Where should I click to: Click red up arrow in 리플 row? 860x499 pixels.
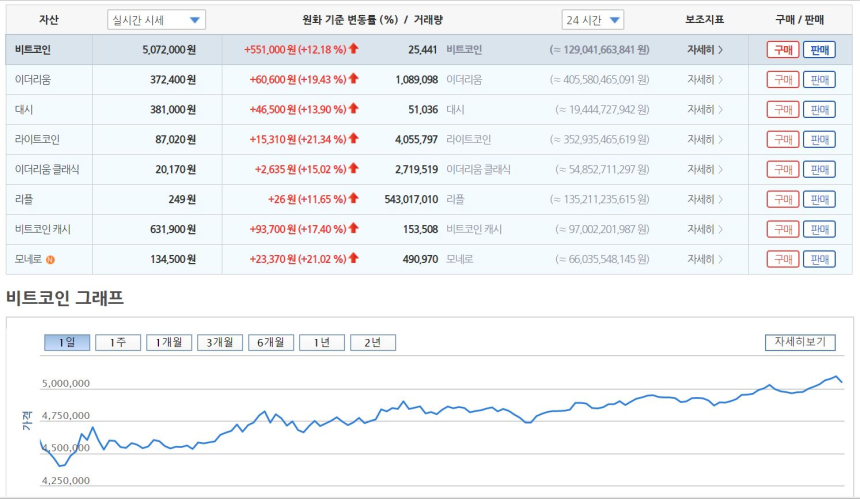(354, 198)
